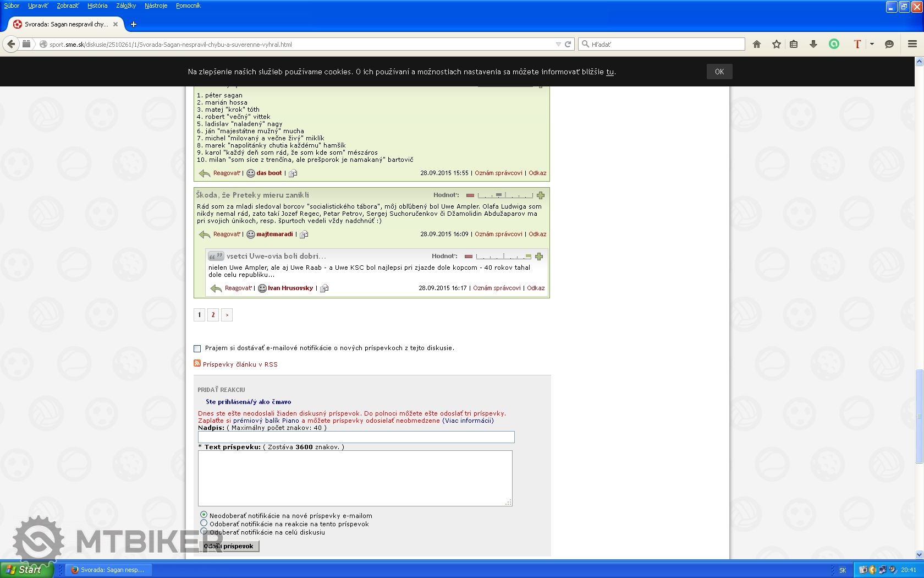Open the História menu
The image size is (924, 578).
click(x=97, y=6)
